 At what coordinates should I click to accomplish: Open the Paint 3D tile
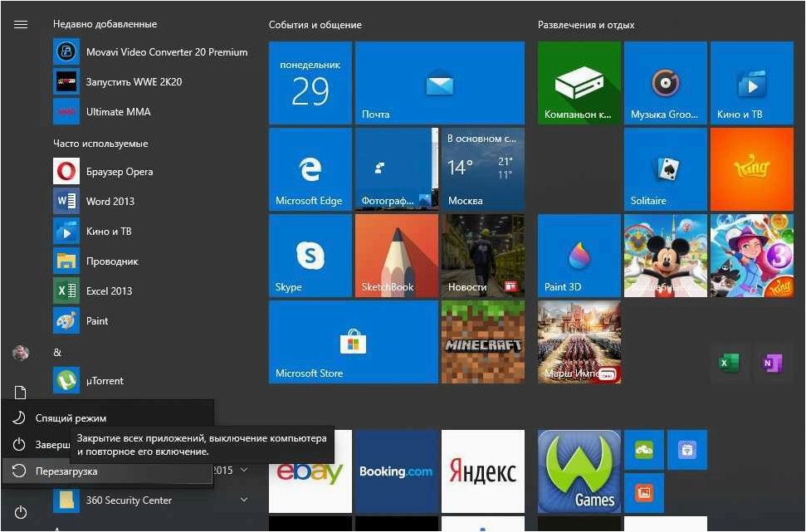click(x=579, y=256)
